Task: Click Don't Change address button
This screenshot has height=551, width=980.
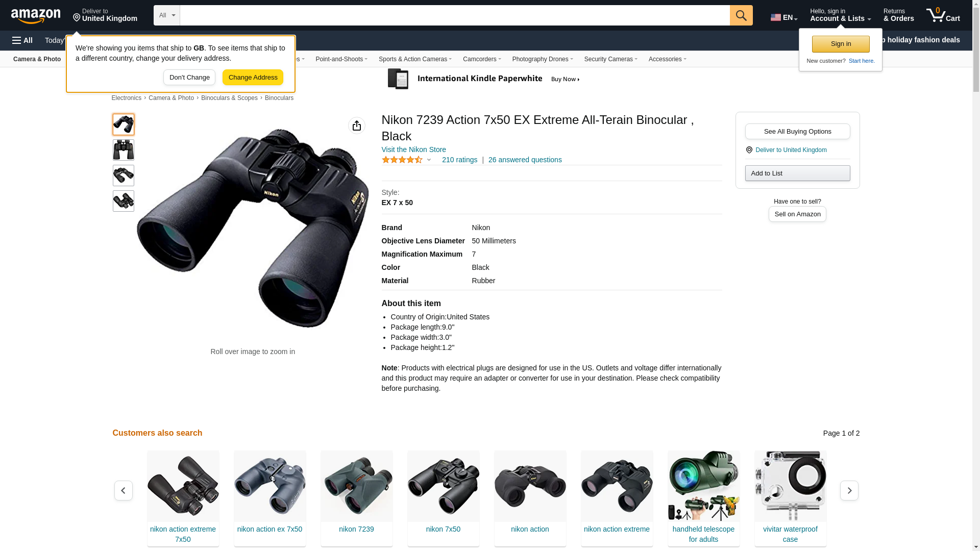Action: (189, 78)
